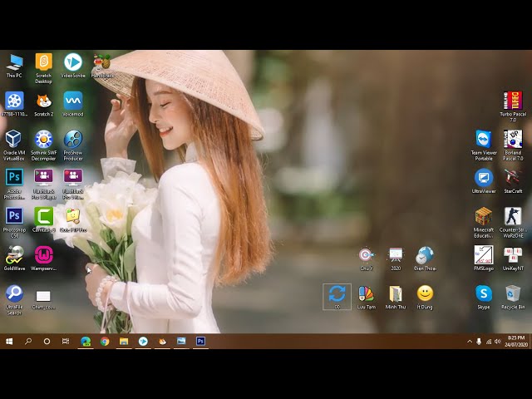This screenshot has width=532, height=399.
Task: Select the UltraViewer desktop shortcut
Action: pos(484,178)
